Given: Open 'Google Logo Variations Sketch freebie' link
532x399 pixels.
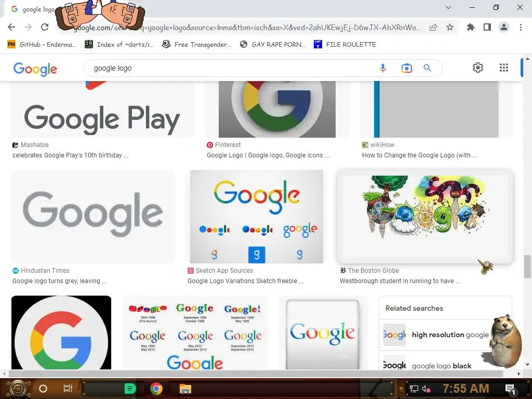Looking at the screenshot, I should pyautogui.click(x=246, y=281).
